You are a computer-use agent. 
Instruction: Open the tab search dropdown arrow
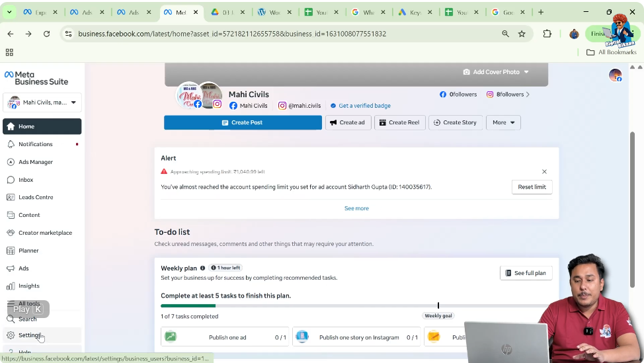[x=9, y=13]
